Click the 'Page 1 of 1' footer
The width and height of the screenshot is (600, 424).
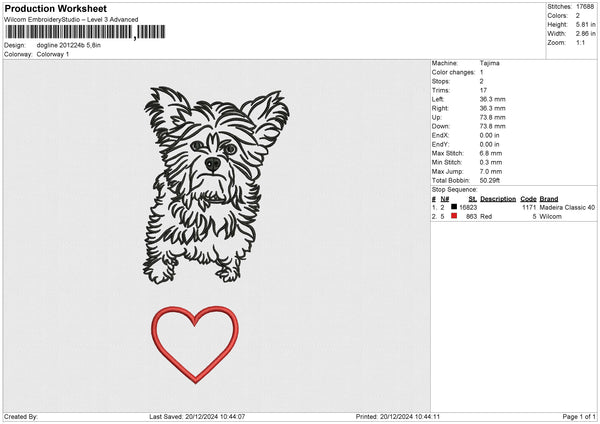pyautogui.click(x=579, y=417)
